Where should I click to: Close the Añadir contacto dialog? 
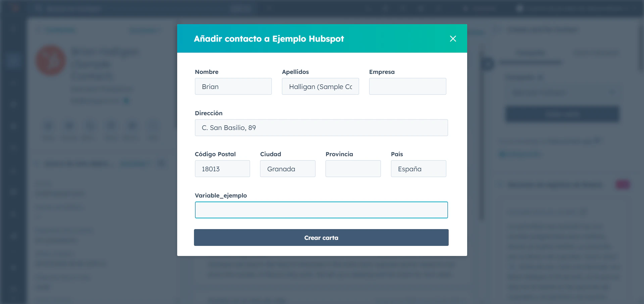coord(453,39)
